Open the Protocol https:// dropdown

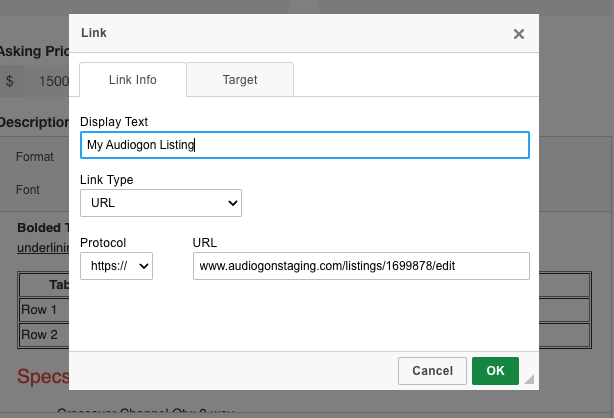[116, 266]
